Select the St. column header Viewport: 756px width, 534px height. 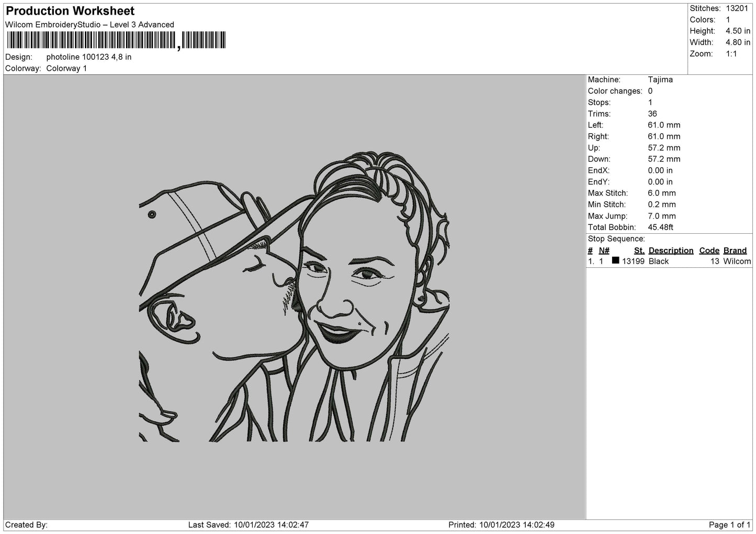coord(639,251)
